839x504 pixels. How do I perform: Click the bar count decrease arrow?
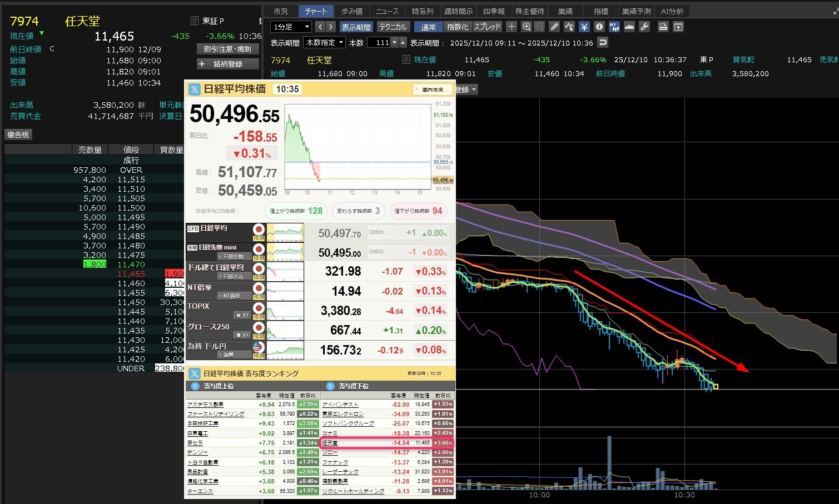(395, 43)
